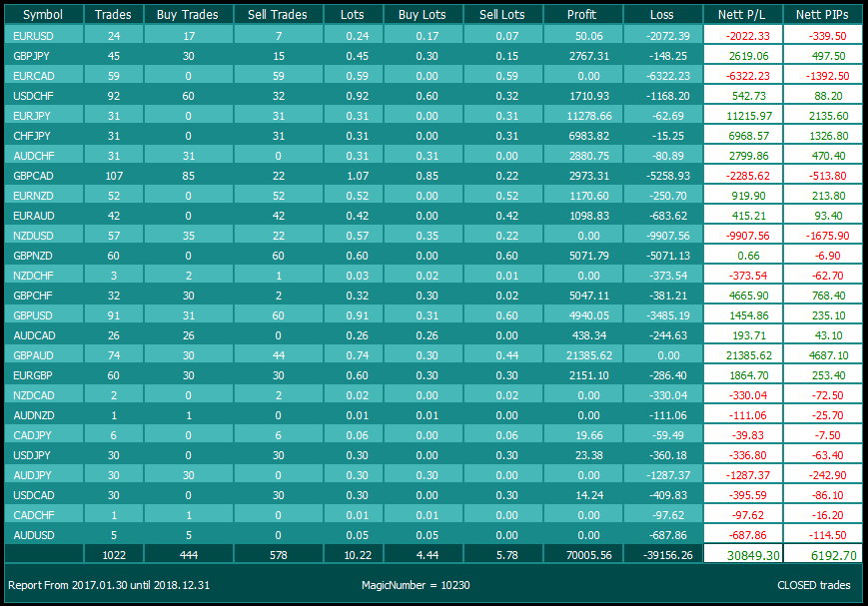Select the CHFJPY symbol cell
The height and width of the screenshot is (606, 868).
(x=44, y=136)
